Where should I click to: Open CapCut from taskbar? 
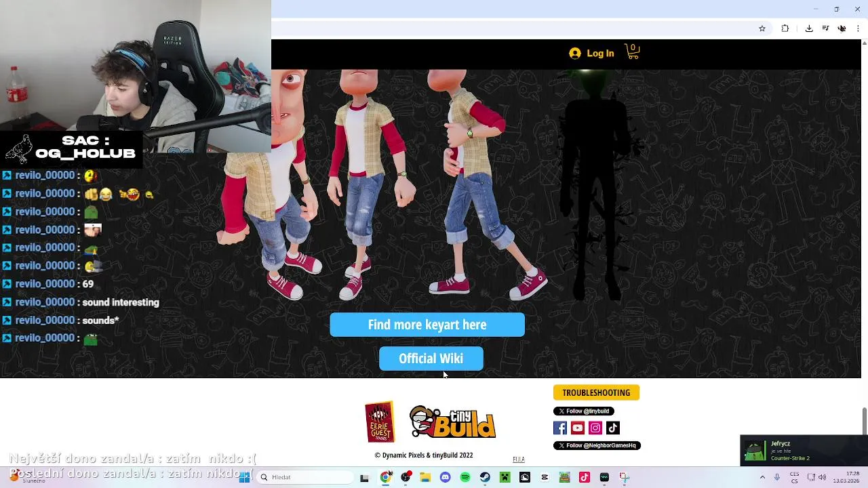[545, 478]
